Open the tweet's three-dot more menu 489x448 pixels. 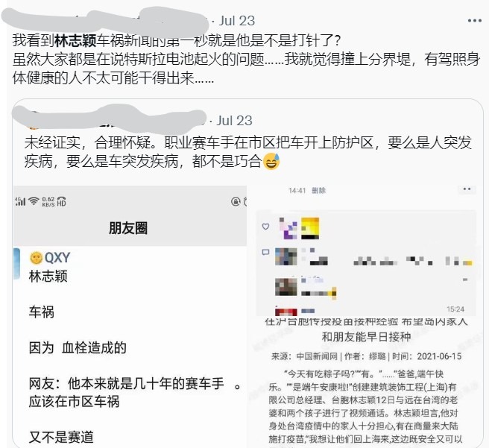[475, 21]
